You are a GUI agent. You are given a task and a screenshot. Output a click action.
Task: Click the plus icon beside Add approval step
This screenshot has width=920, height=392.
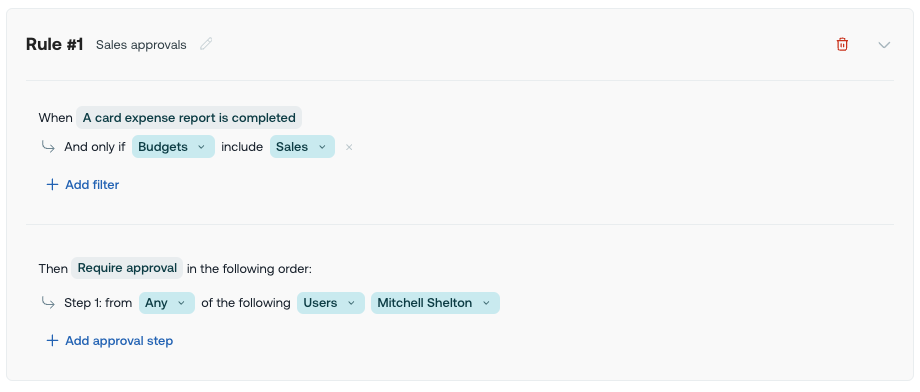[52, 341]
